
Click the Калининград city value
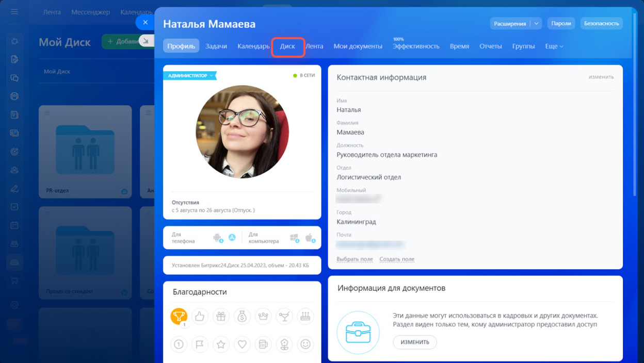point(356,222)
